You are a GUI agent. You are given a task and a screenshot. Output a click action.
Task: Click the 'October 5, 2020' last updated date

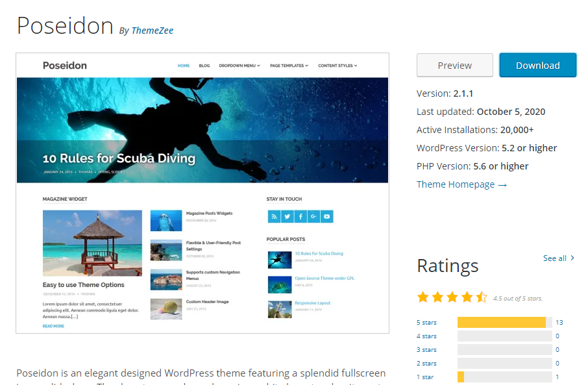pyautogui.click(x=511, y=112)
